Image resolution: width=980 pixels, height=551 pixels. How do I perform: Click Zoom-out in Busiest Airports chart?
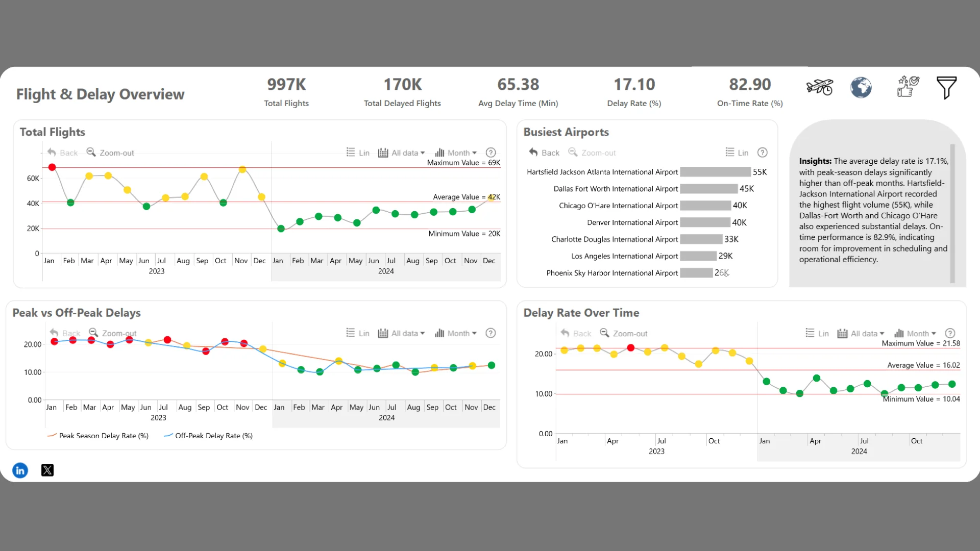pos(592,153)
